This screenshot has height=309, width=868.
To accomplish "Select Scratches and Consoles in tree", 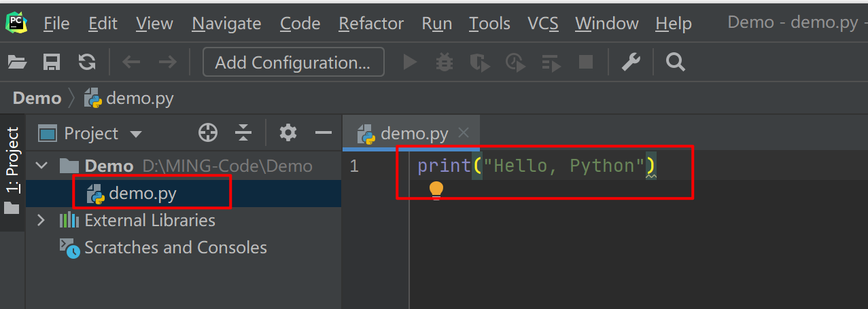I will (175, 247).
